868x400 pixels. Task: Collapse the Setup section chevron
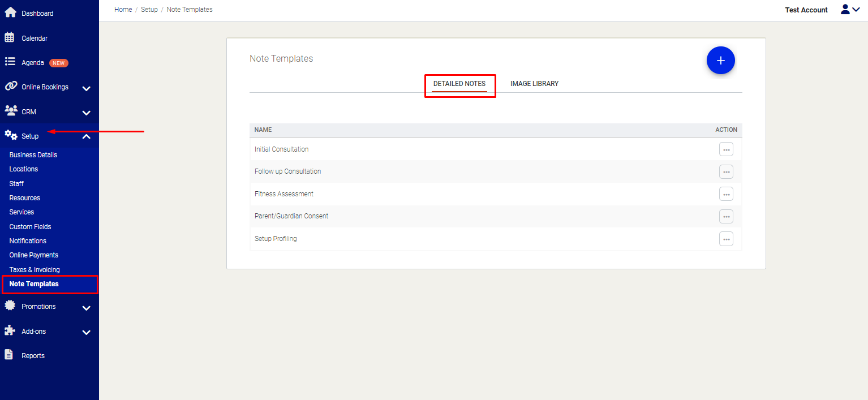(86, 137)
